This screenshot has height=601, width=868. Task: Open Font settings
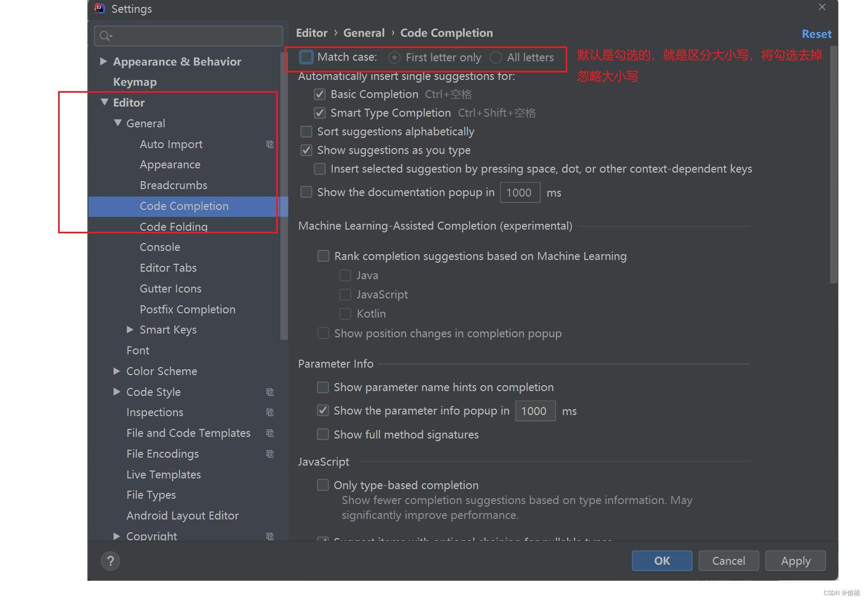(138, 351)
